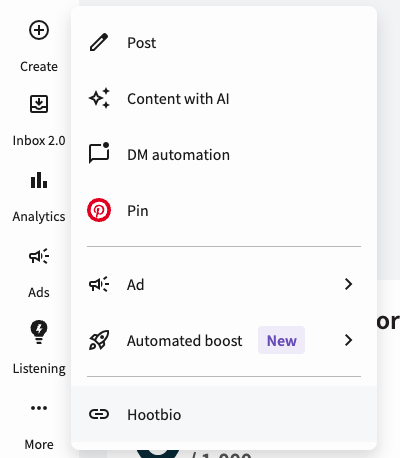Select DM automation menu entry
This screenshot has width=400, height=458.
224,155
